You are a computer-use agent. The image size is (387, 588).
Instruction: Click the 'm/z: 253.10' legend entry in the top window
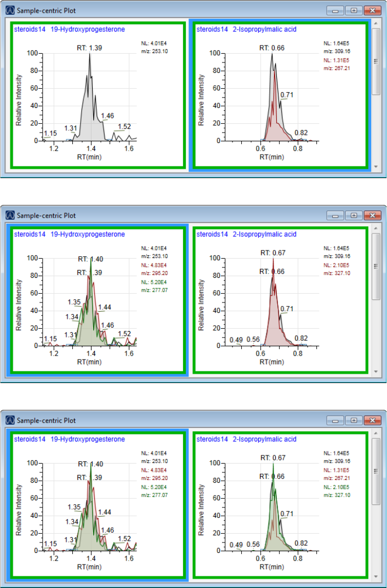155,52
